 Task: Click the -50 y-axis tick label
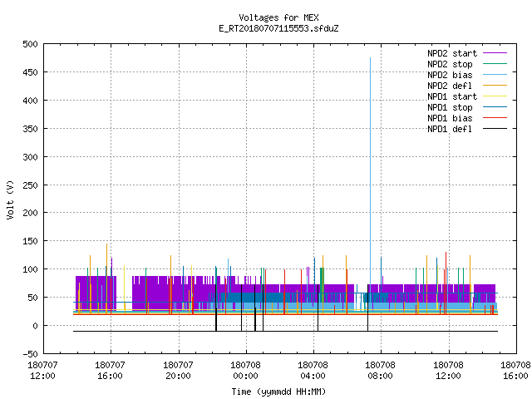pos(30,354)
